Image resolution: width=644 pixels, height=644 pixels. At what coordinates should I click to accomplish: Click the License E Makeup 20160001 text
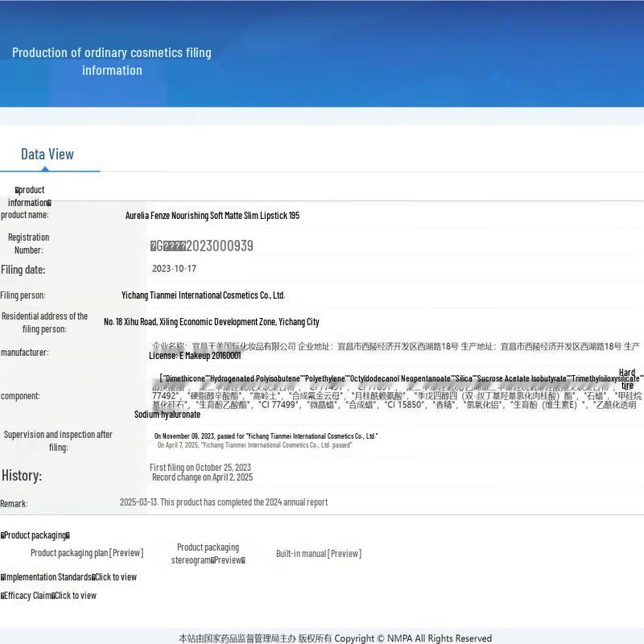pyautogui.click(x=195, y=356)
